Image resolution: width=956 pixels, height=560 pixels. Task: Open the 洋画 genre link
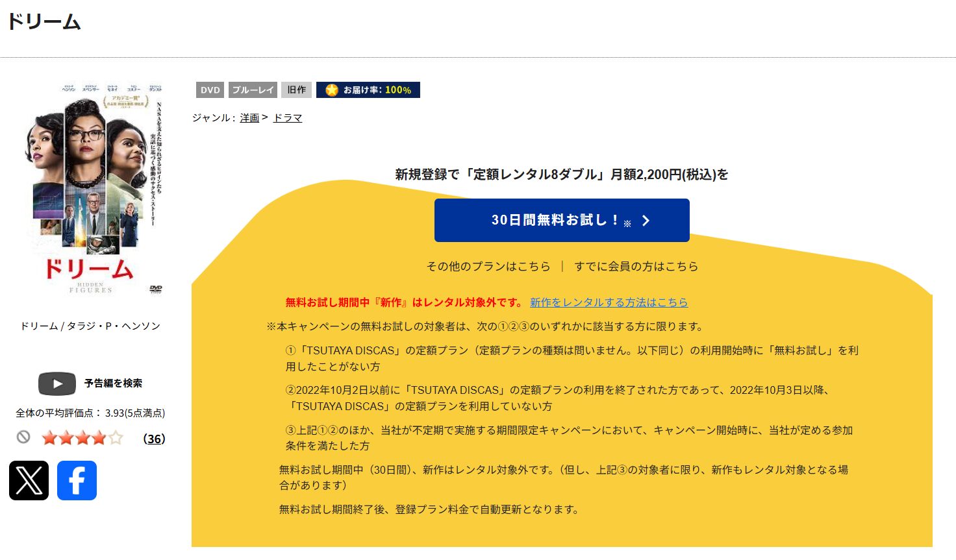249,118
